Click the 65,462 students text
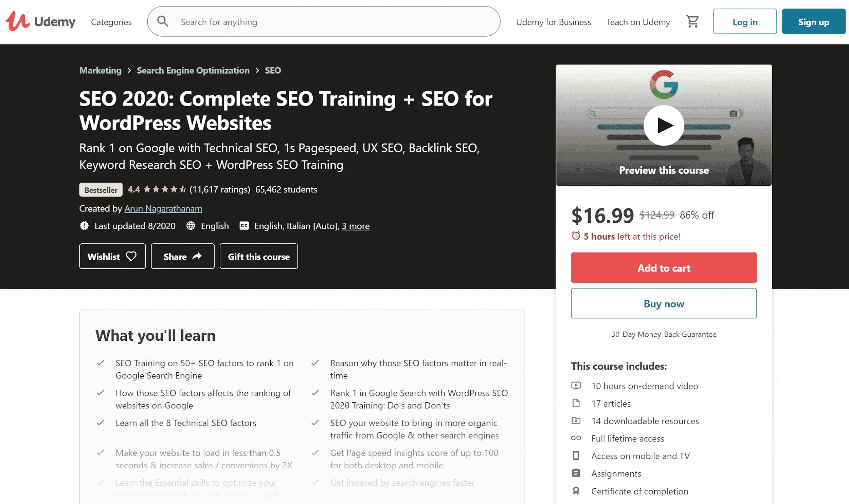This screenshot has height=504, width=849. tap(286, 189)
